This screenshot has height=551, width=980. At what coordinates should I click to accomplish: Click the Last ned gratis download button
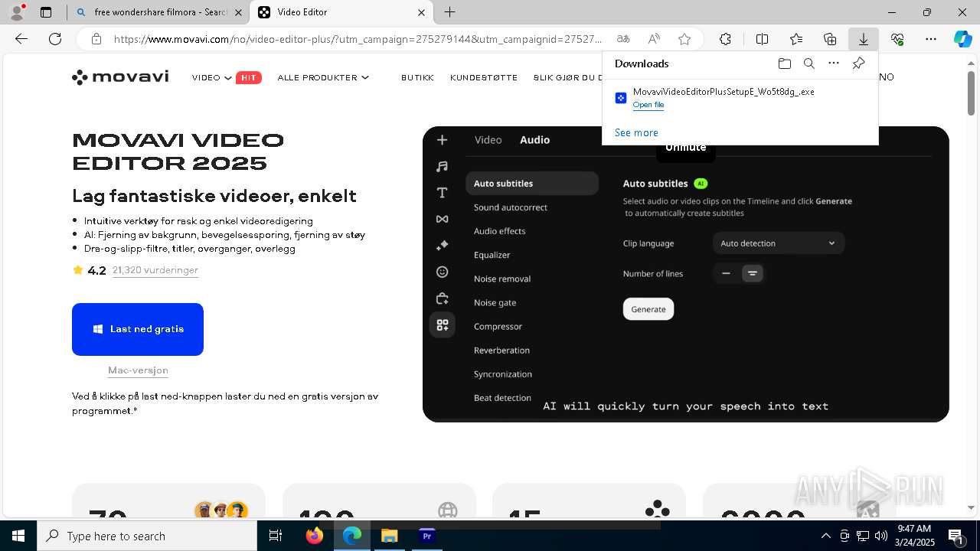coord(138,329)
